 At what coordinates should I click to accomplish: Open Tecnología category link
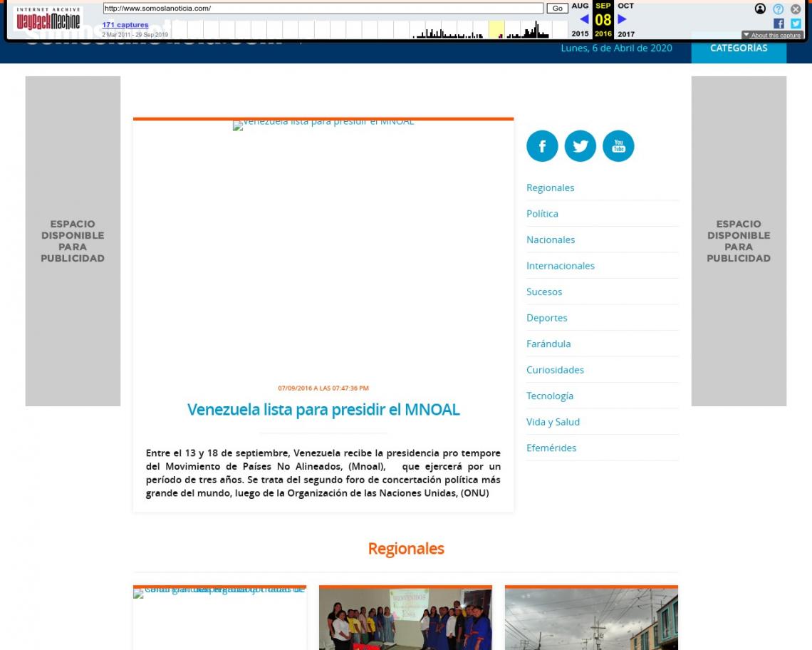pos(550,396)
